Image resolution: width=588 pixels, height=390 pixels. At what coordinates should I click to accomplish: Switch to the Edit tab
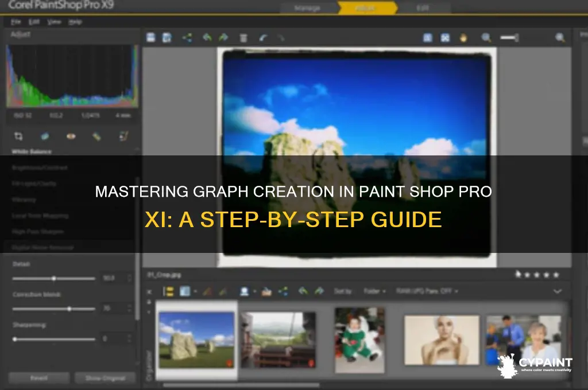[x=422, y=8]
